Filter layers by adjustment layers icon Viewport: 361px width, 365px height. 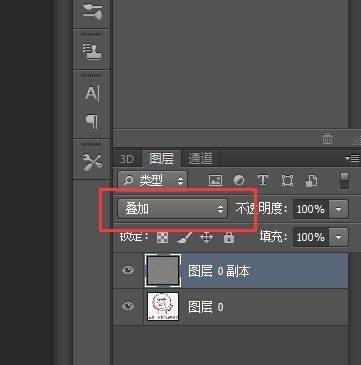(239, 180)
